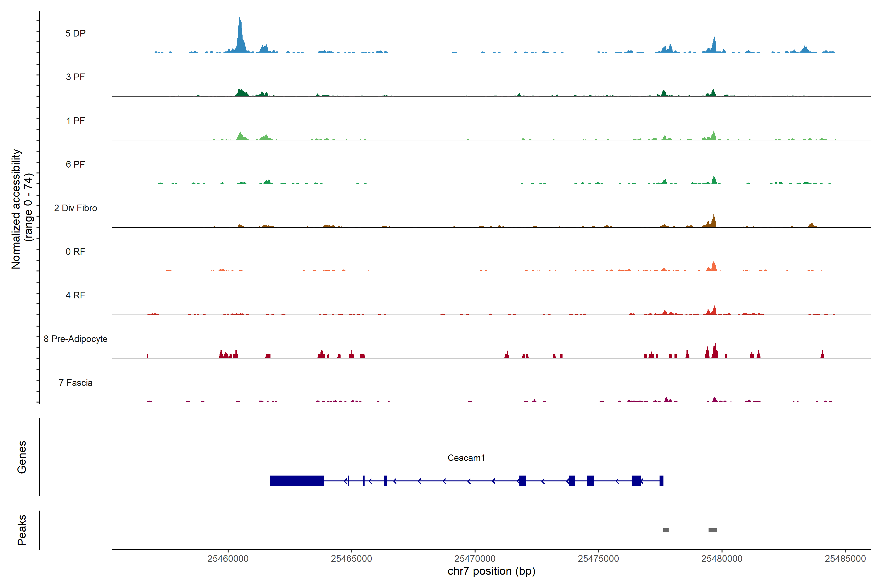Click the brown peak in 2 Div Fibro track
Viewport: 882px width, 588px height.
tap(714, 222)
